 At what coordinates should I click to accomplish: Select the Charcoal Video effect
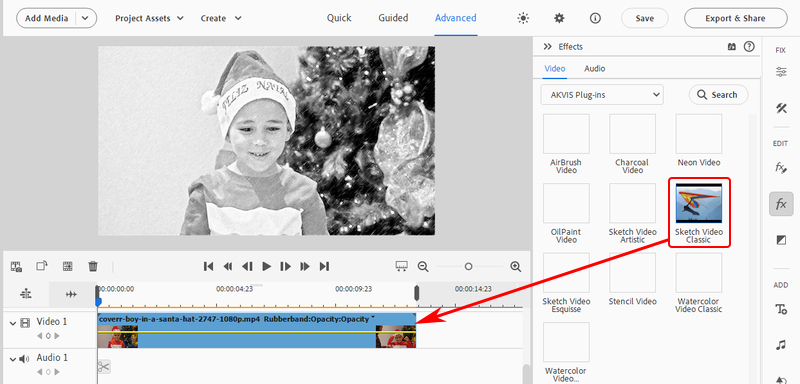[x=632, y=135]
